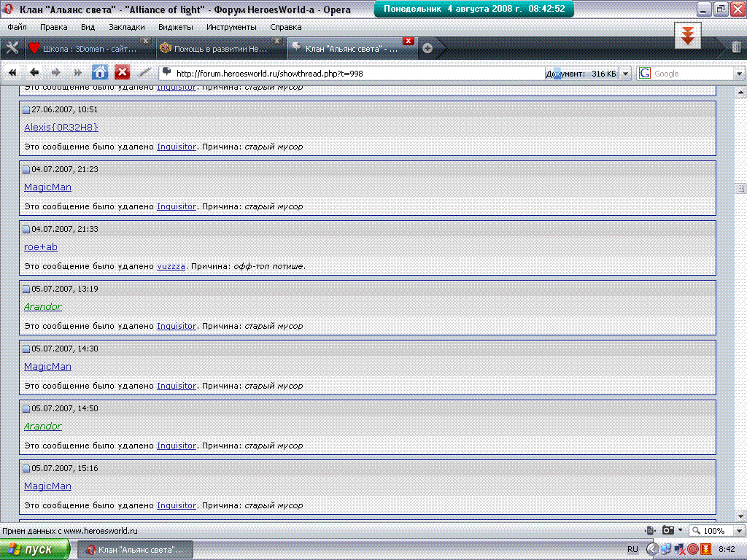This screenshot has height=560, width=747.
Task: Open the search engine dropdown arrow
Action: tap(739, 74)
